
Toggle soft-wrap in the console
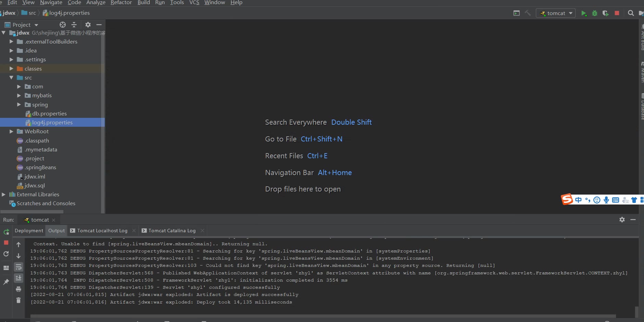click(x=18, y=267)
